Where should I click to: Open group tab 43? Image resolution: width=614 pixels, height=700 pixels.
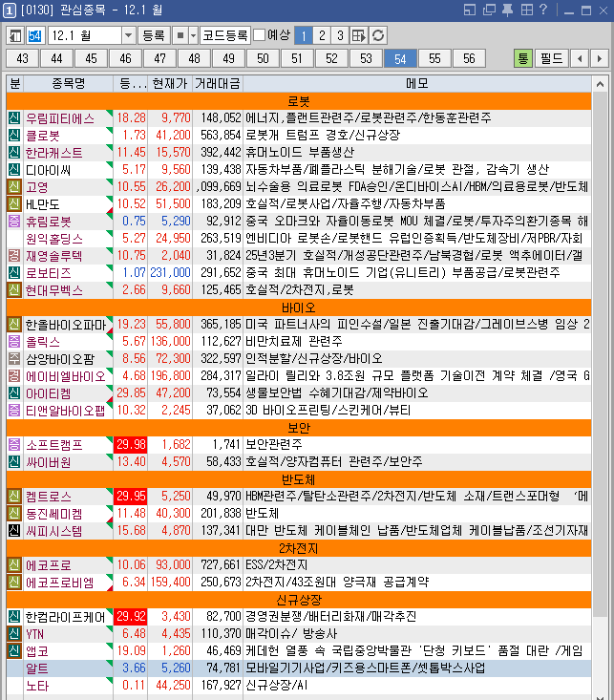[x=24, y=58]
